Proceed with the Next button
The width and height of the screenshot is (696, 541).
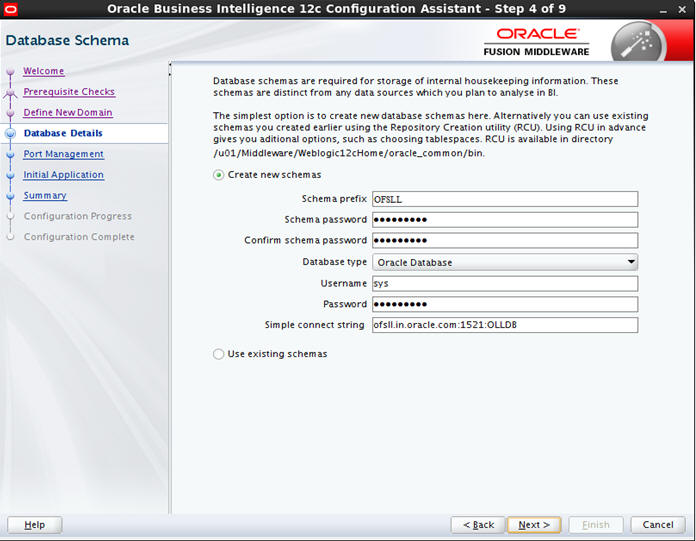coord(534,525)
